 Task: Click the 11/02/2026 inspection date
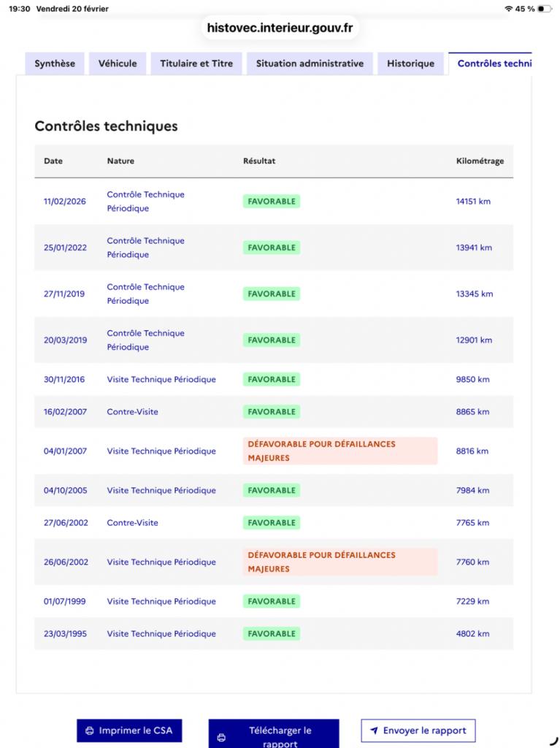(x=65, y=202)
